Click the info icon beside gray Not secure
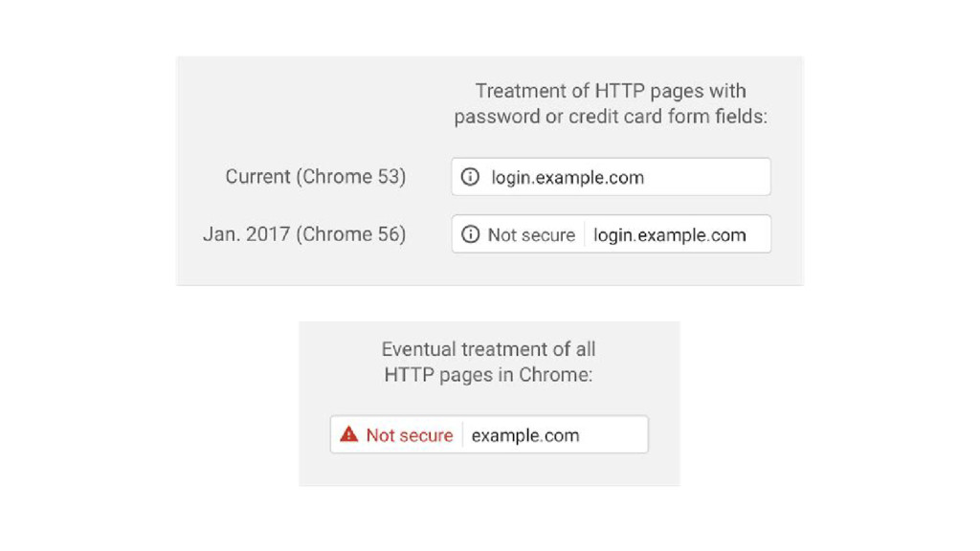 pyautogui.click(x=470, y=234)
